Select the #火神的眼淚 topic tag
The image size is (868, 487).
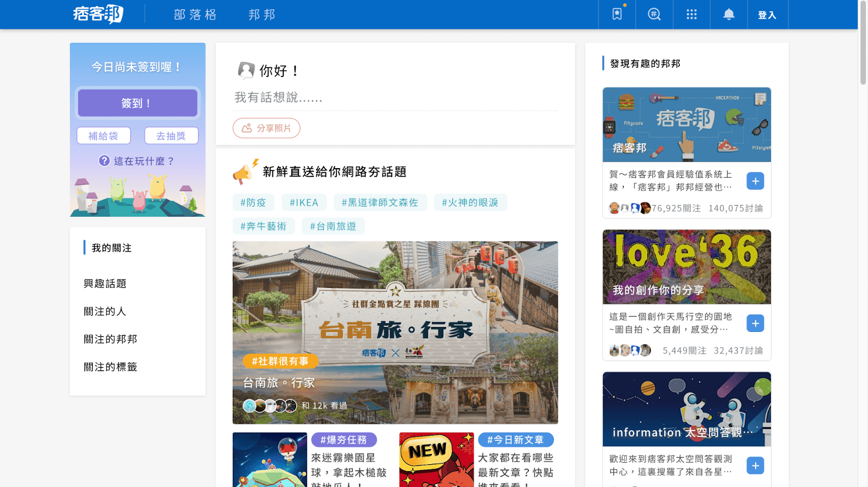[x=470, y=202]
